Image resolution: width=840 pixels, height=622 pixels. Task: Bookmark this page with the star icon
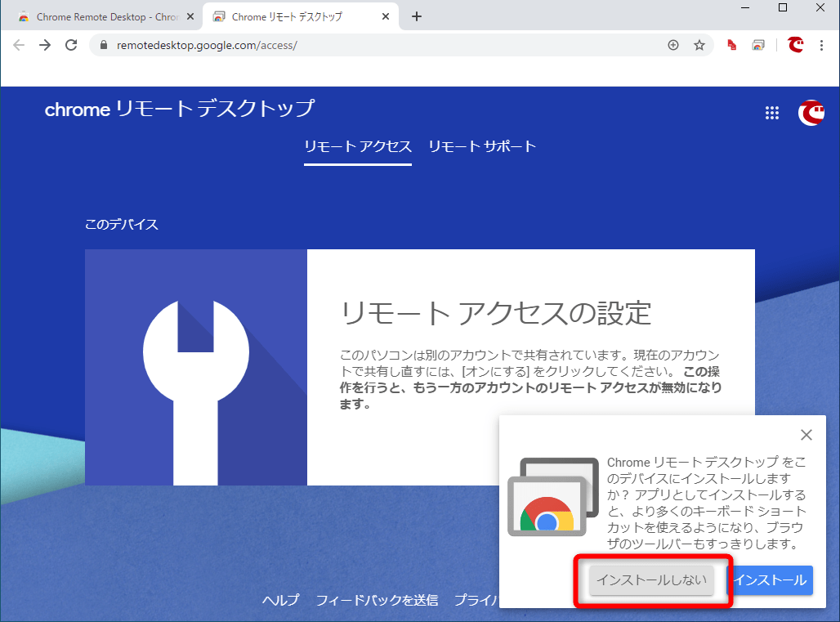coord(699,45)
